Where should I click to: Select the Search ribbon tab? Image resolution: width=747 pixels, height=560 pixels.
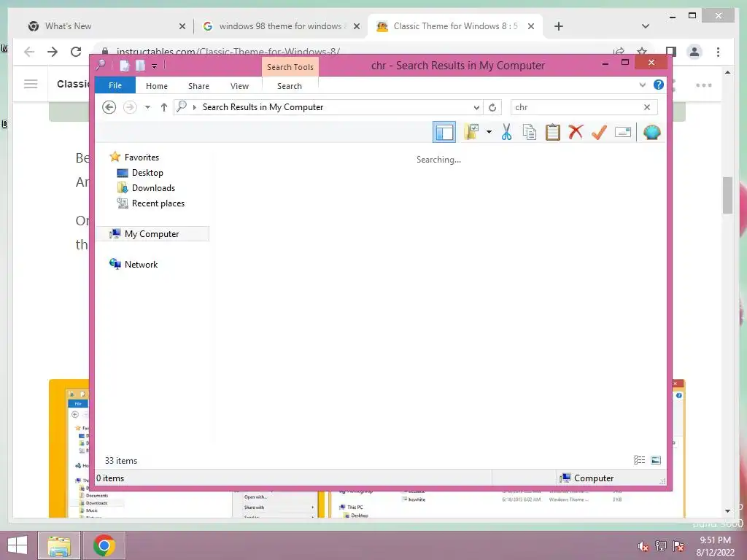click(x=290, y=86)
